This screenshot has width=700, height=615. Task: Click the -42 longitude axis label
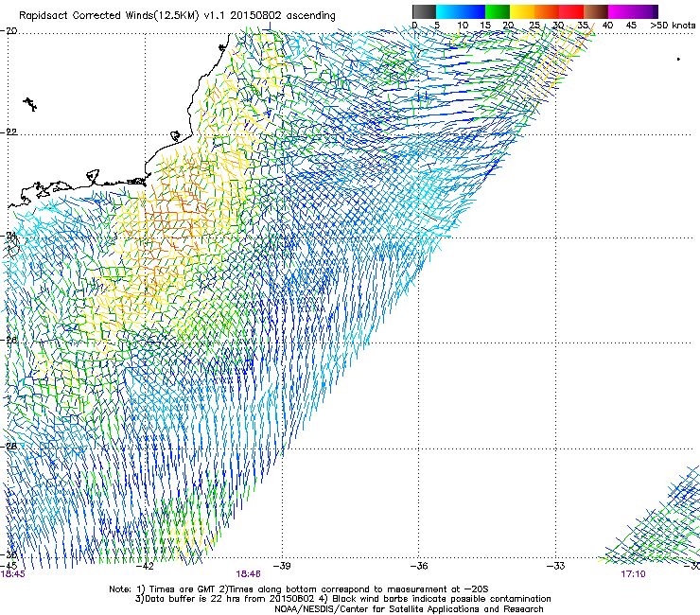[x=145, y=566]
